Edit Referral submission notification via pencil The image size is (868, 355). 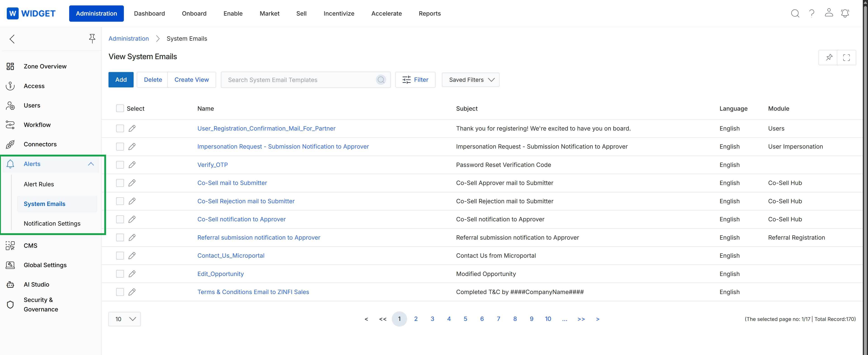pyautogui.click(x=132, y=238)
